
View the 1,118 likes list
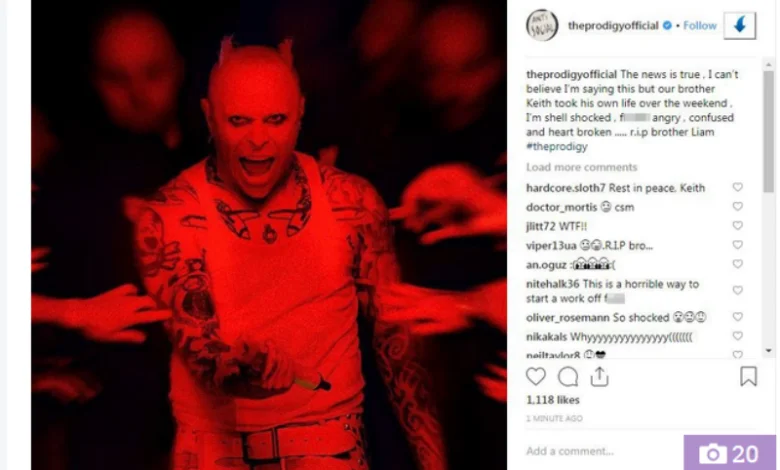pyautogui.click(x=553, y=400)
